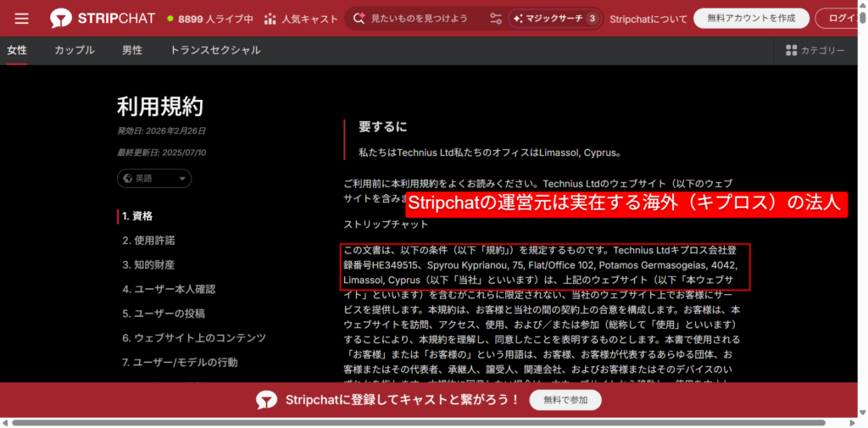Screen dimensions: 868x428
Task: Click the horizontal scrollbar thumb
Action: tap(418, 422)
